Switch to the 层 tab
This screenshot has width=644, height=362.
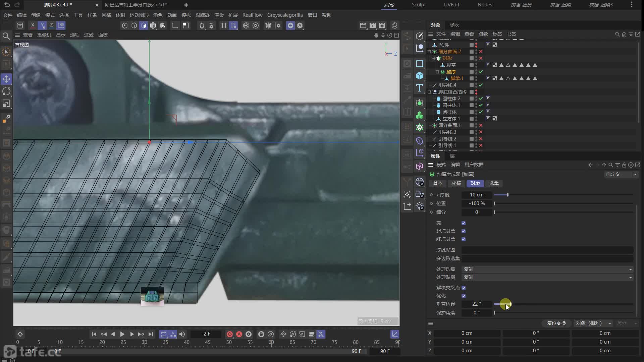point(452,156)
